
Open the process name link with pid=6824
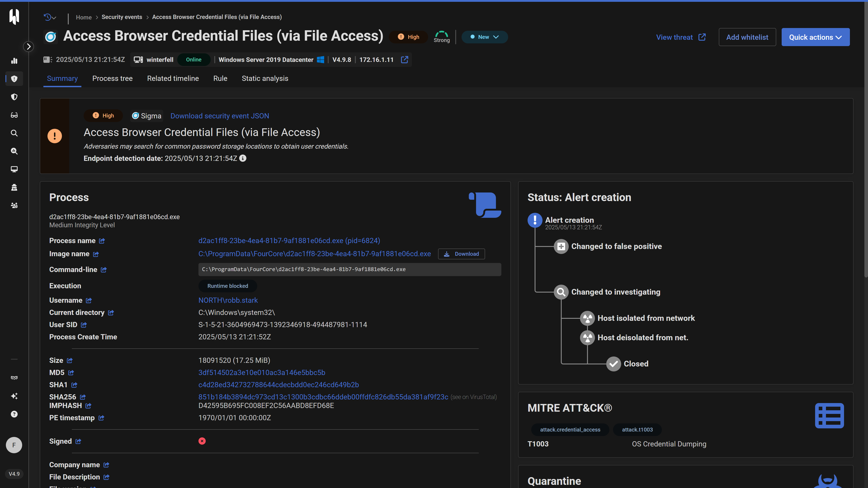(289, 241)
